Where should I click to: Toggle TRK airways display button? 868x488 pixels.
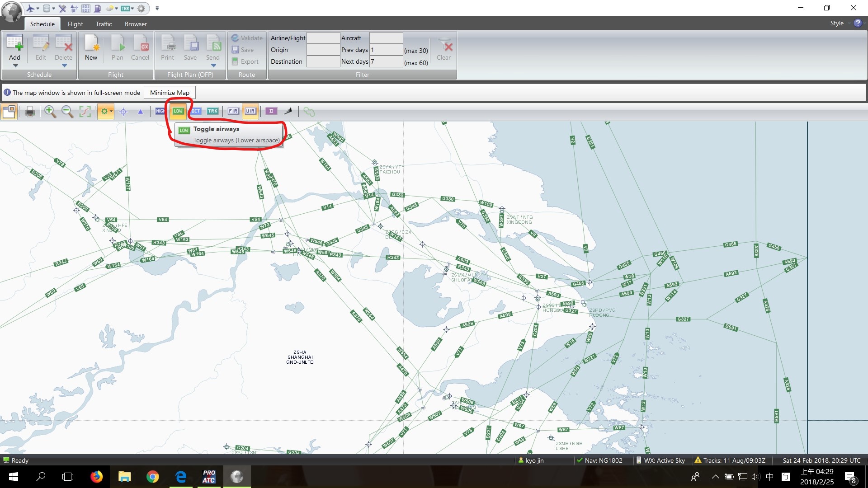tap(213, 111)
